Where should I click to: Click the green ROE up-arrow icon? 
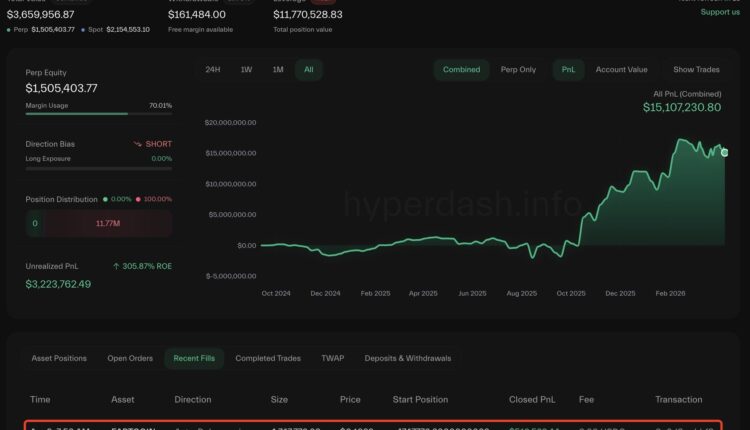pos(117,266)
